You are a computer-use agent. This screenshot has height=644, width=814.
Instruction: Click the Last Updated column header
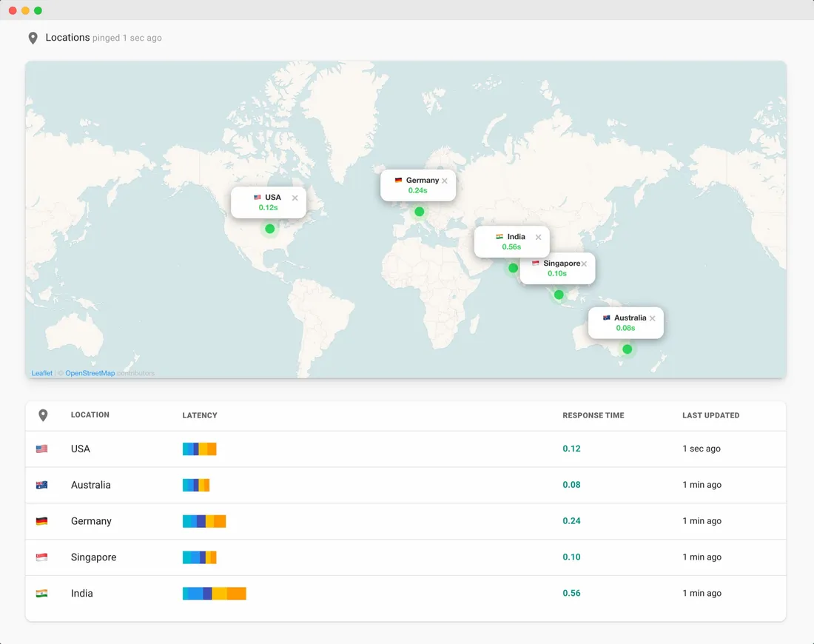click(710, 415)
